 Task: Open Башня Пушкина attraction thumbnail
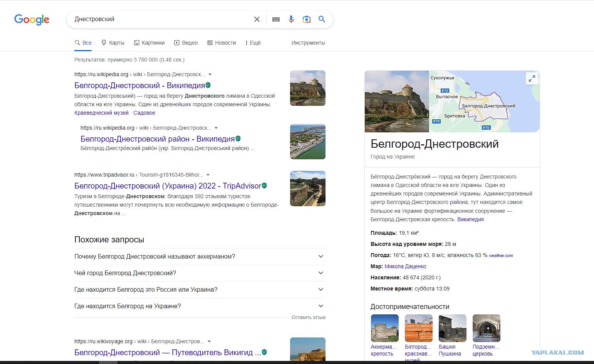pos(453,328)
